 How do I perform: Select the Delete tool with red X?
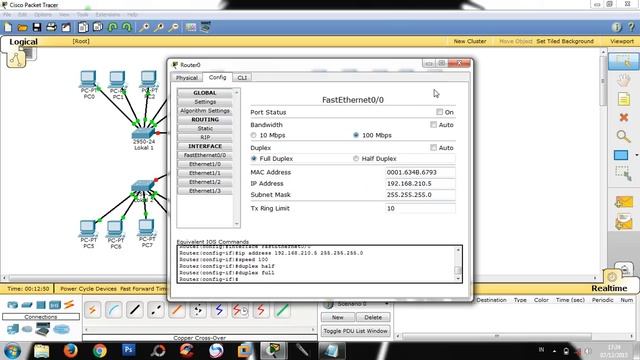(x=623, y=118)
